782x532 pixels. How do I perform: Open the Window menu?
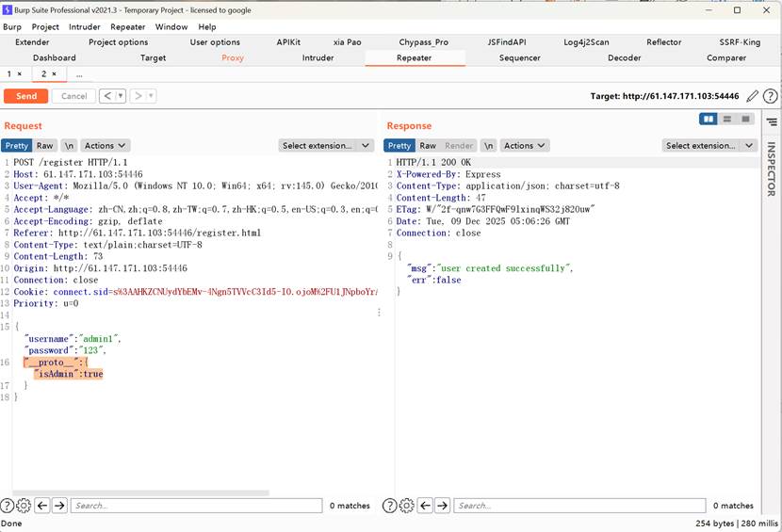click(x=171, y=27)
